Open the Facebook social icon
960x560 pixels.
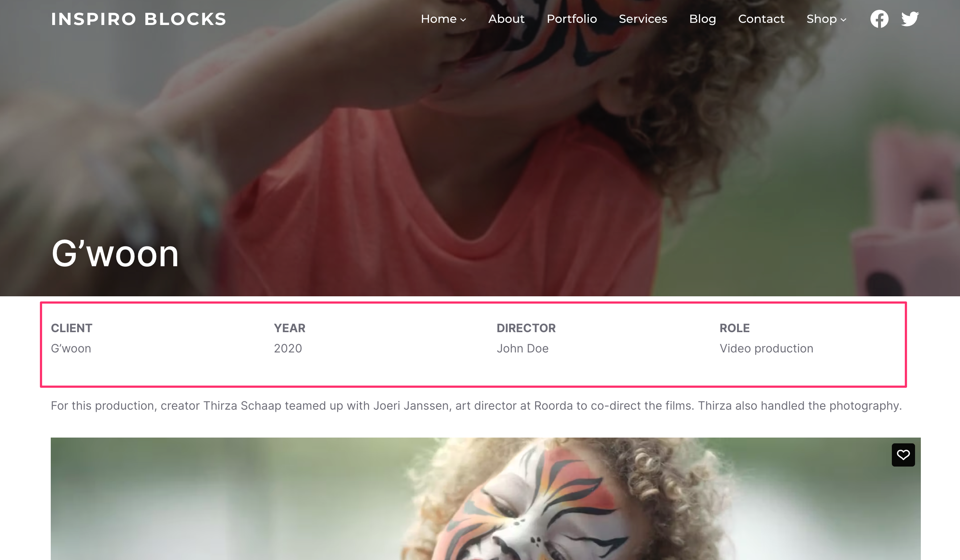click(x=879, y=19)
